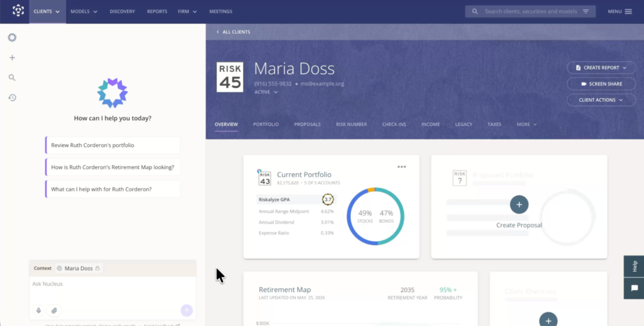Switch to the PORTFOLIO tab
The image size is (644, 326).
pyautogui.click(x=266, y=124)
